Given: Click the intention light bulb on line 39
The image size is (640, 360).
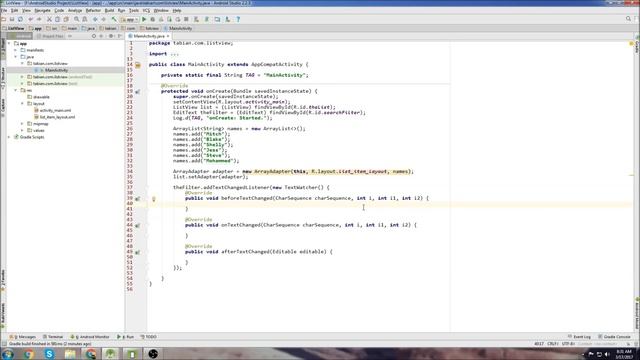Looking at the screenshot, I should point(153,199).
